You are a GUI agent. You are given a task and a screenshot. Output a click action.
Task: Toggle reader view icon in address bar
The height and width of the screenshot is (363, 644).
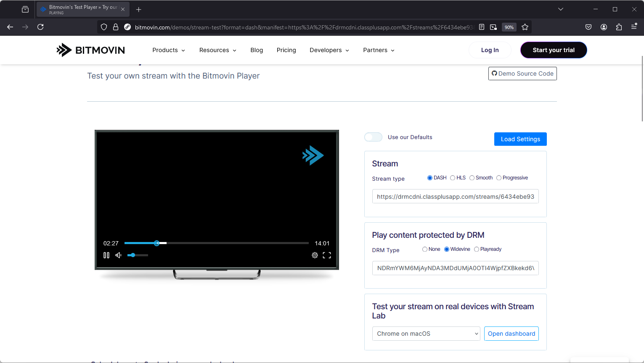point(482,27)
